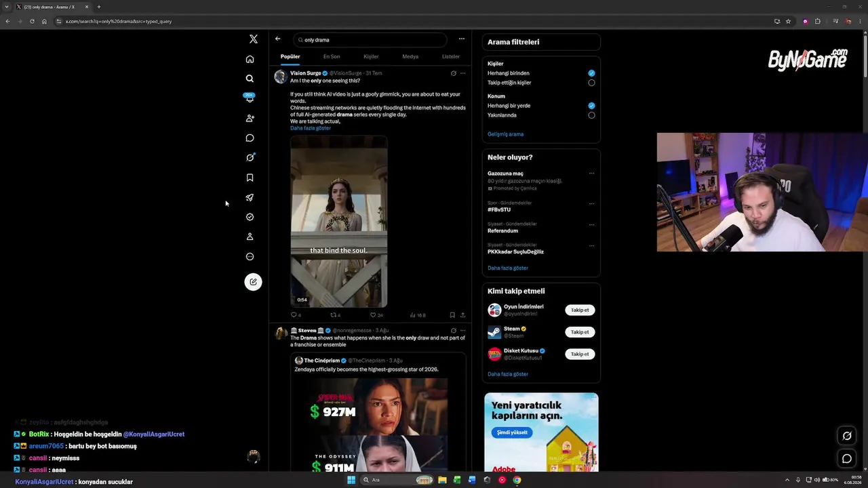Open more options on Steven's post
The image size is (868, 488).
click(463, 331)
